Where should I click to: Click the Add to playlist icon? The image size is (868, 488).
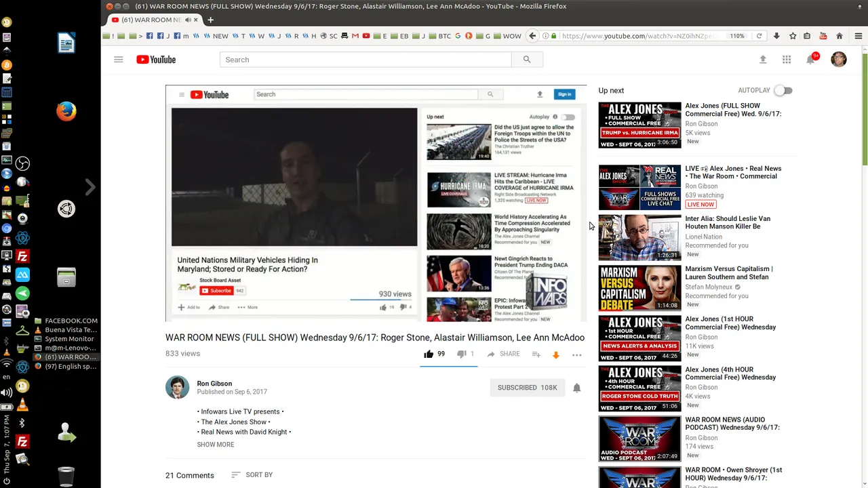click(536, 354)
